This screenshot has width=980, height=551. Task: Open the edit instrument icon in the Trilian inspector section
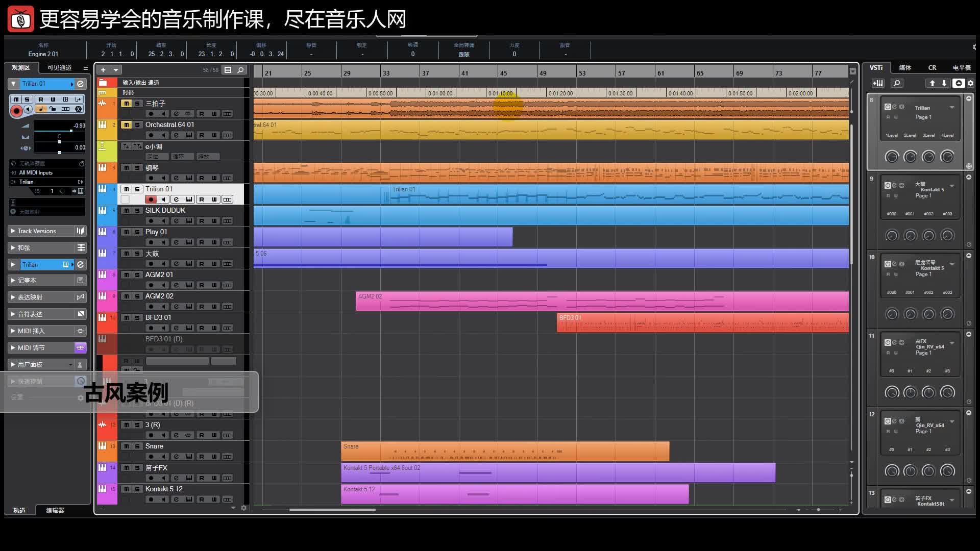point(80,265)
